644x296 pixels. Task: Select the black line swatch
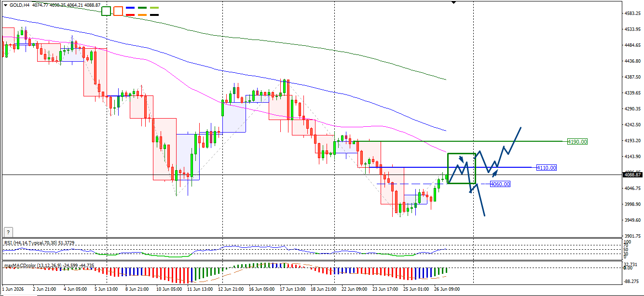coord(154,15)
